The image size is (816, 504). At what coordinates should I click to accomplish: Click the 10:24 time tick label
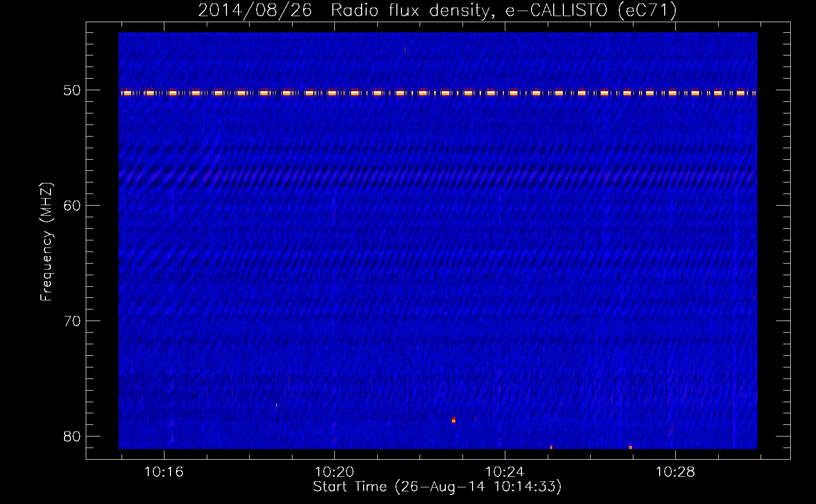505,472
